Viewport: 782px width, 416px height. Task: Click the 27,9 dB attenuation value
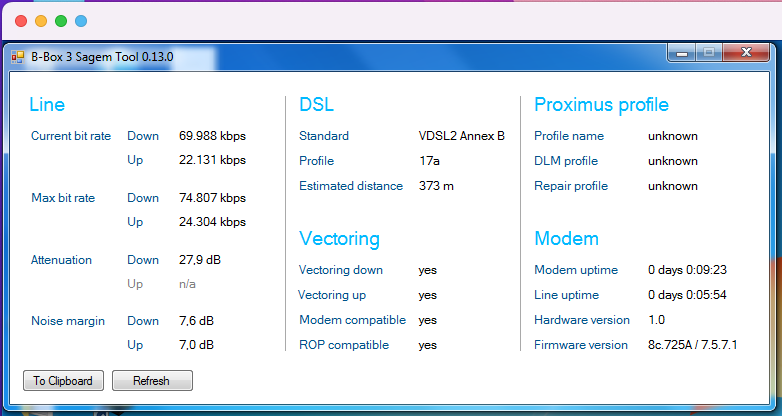[200, 260]
